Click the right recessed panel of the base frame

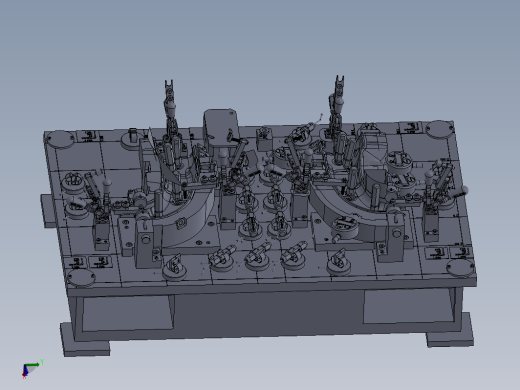tap(408, 306)
